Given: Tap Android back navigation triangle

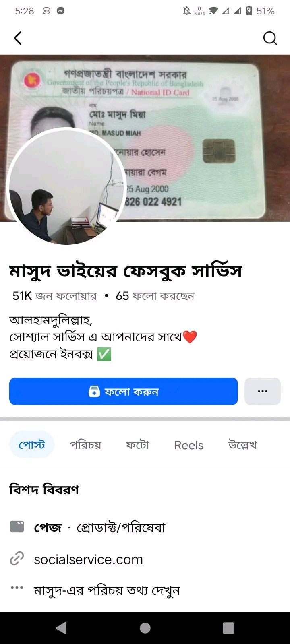Looking at the screenshot, I should 61,628.
